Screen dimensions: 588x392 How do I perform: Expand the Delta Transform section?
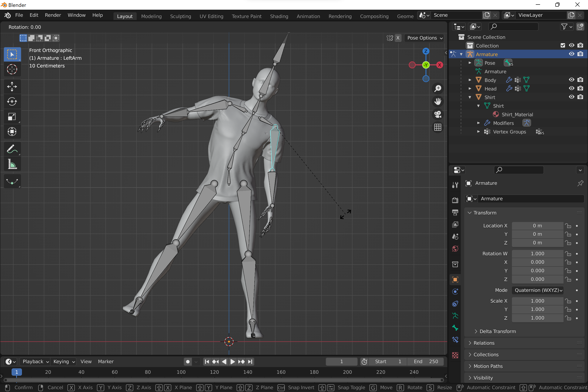click(x=498, y=331)
